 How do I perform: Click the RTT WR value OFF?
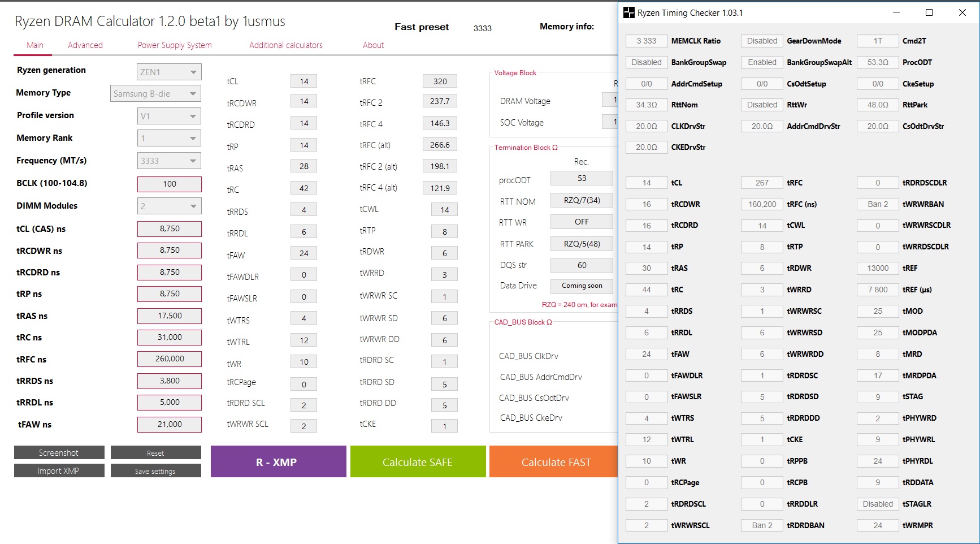click(582, 222)
